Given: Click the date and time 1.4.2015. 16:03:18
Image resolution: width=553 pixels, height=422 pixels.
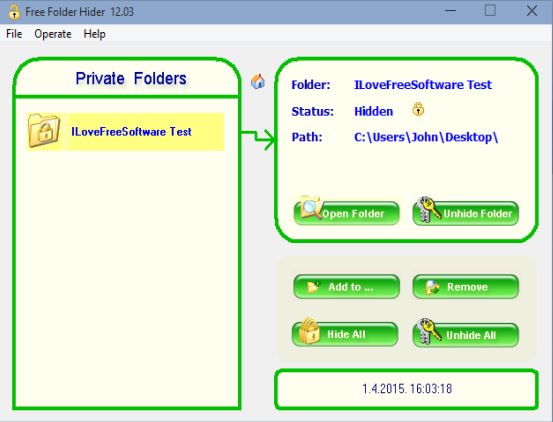Looking at the screenshot, I should coord(407,389).
